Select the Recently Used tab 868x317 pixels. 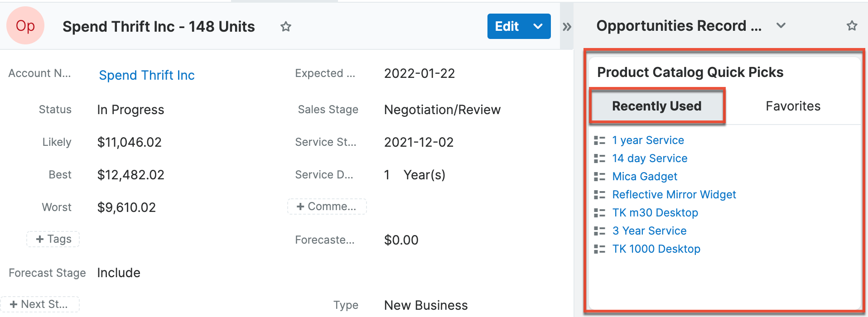[656, 106]
